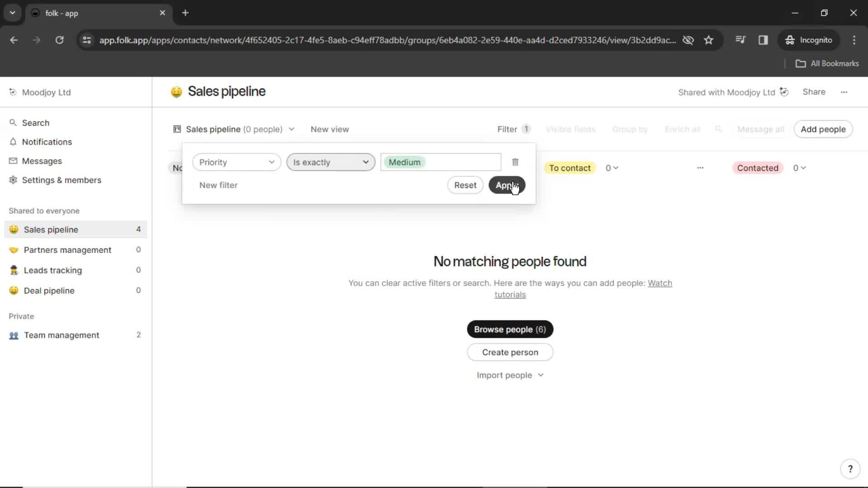Open the Priority field dropdown
This screenshot has width=868, height=488.
[x=236, y=162]
